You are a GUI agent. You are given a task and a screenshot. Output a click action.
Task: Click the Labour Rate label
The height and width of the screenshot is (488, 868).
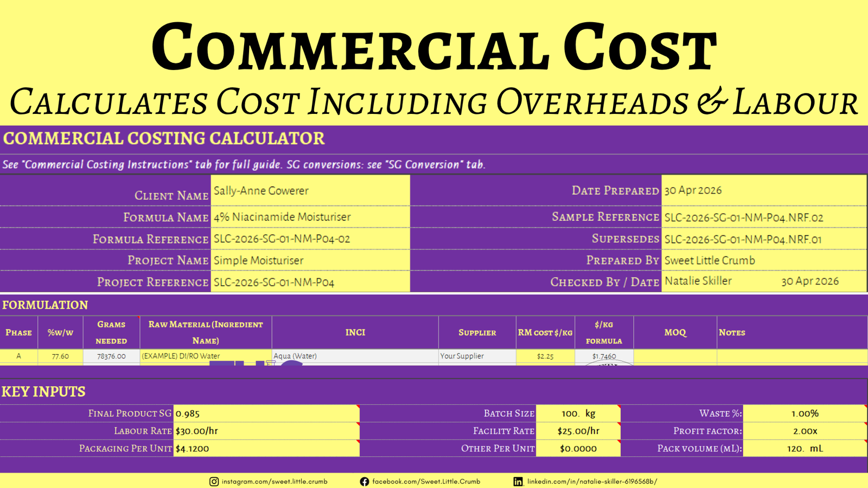[143, 431]
